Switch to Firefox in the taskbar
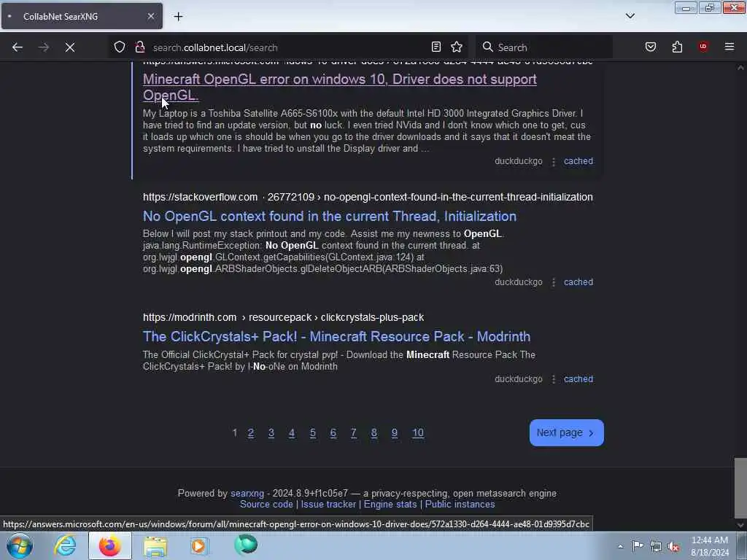This screenshot has height=560, width=747. click(109, 545)
